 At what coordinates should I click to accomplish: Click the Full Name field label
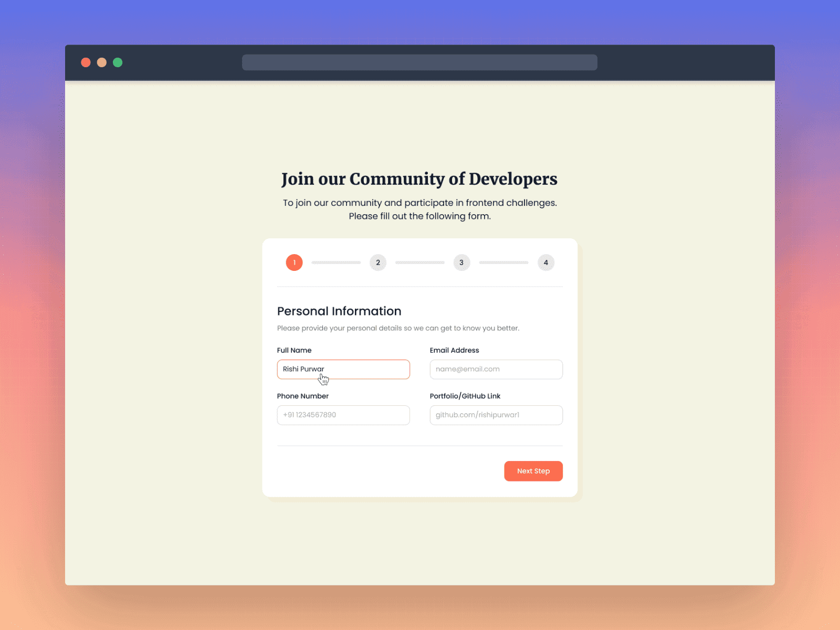294,350
